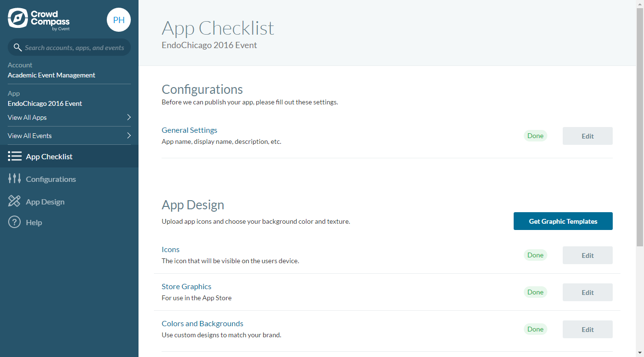Screen dimensions: 644x357
Task: Click the CrowdCompass logo icon
Action: (17, 18)
